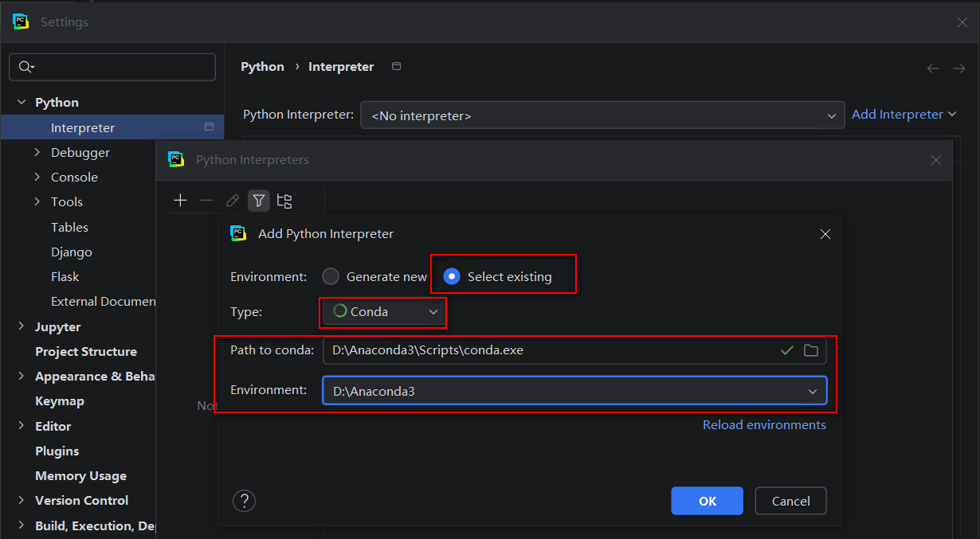980x539 pixels.
Task: Click the Reload environments link
Action: point(764,424)
